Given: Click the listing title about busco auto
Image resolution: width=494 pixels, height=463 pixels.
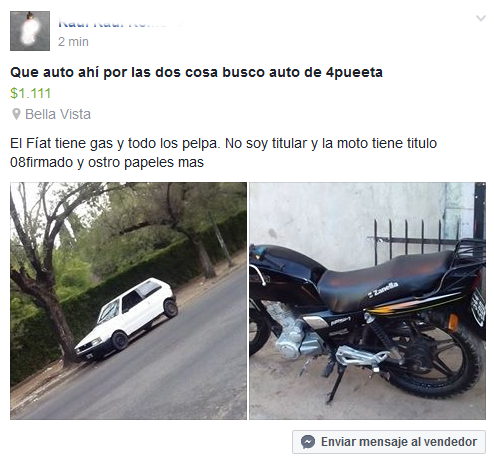Looking at the screenshot, I should pos(196,72).
